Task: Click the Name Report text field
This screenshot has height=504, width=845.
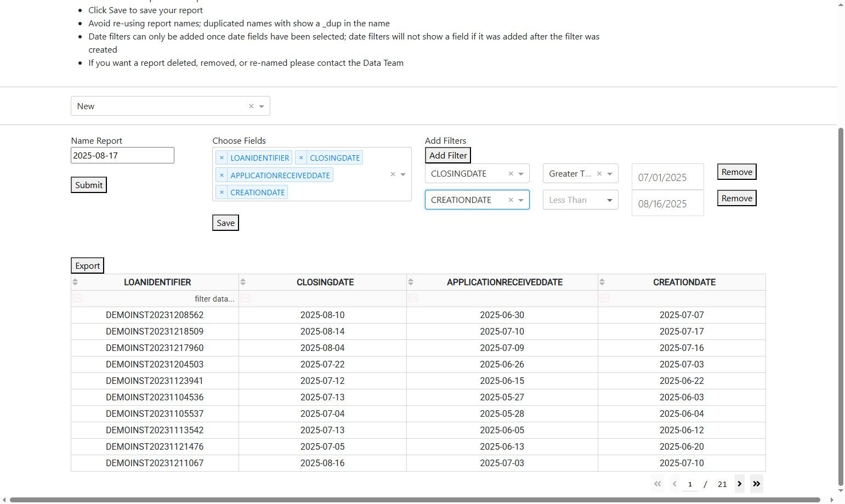Action: point(122,155)
